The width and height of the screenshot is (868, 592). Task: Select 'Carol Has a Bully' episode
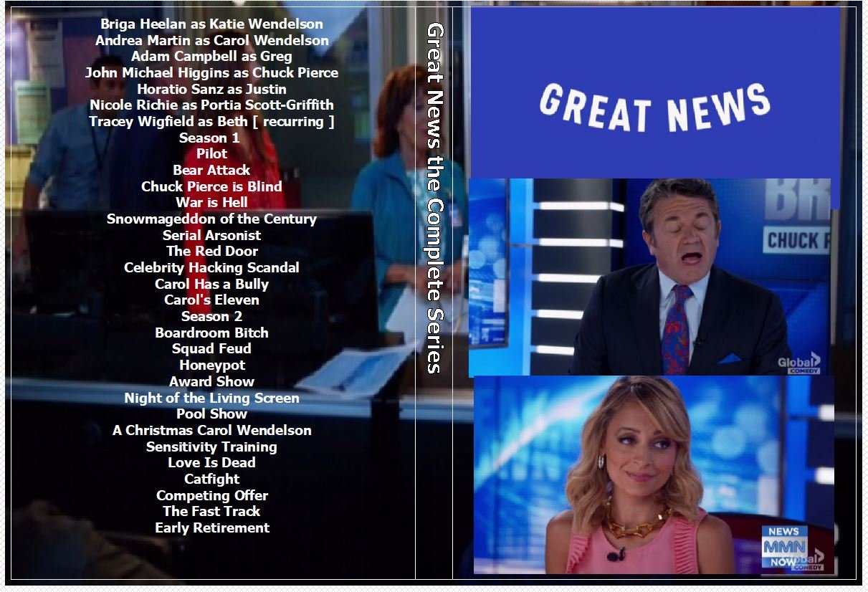[x=211, y=285]
